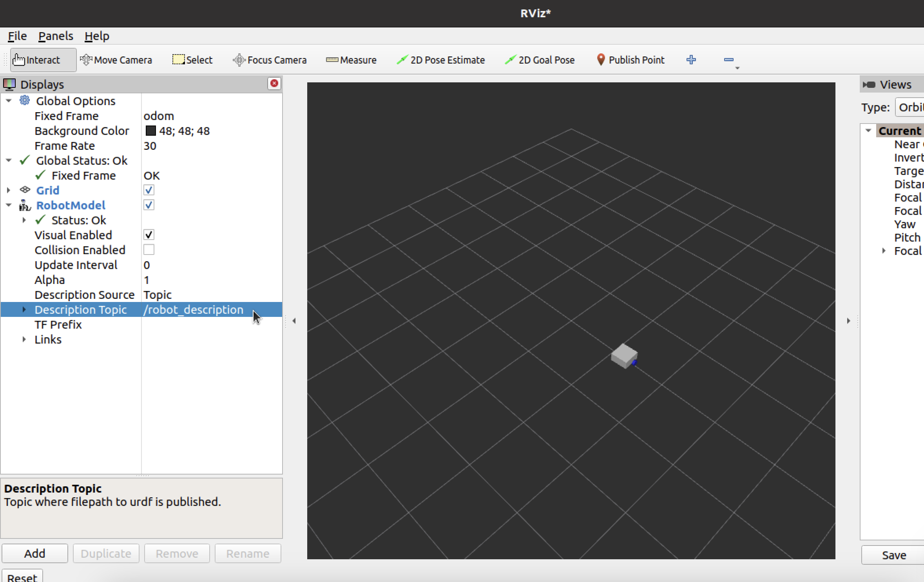Image resolution: width=924 pixels, height=582 pixels.
Task: Click Save in the Views panel
Action: [893, 555]
